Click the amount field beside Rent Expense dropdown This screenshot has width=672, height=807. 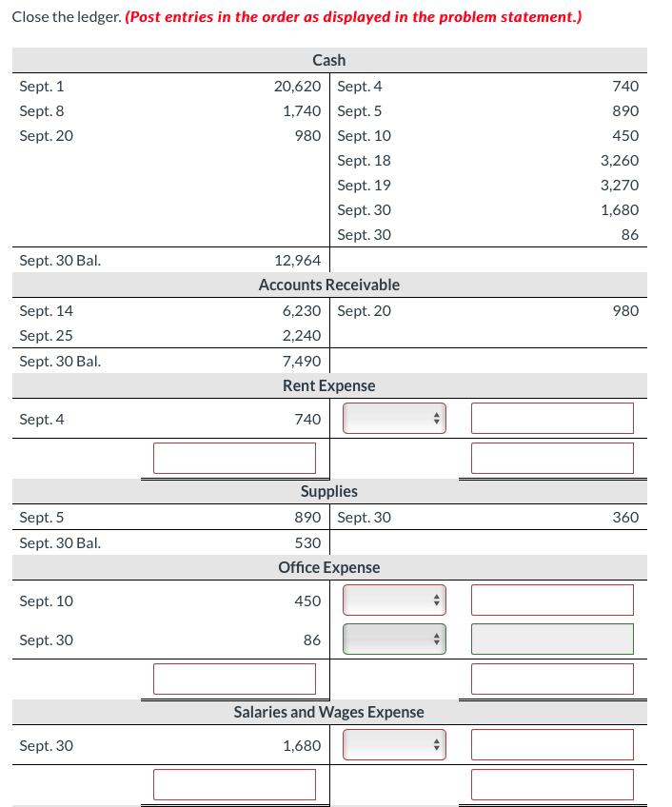tap(552, 418)
